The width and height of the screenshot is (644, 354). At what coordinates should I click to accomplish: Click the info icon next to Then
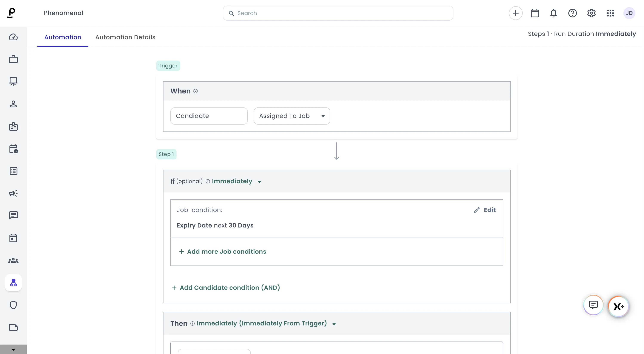(x=193, y=323)
